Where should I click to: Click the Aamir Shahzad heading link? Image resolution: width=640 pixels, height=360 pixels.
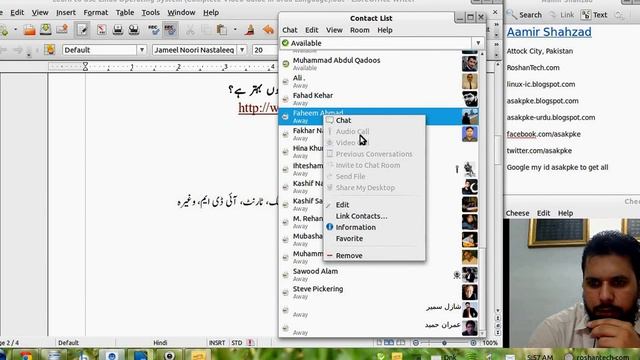tap(549, 32)
